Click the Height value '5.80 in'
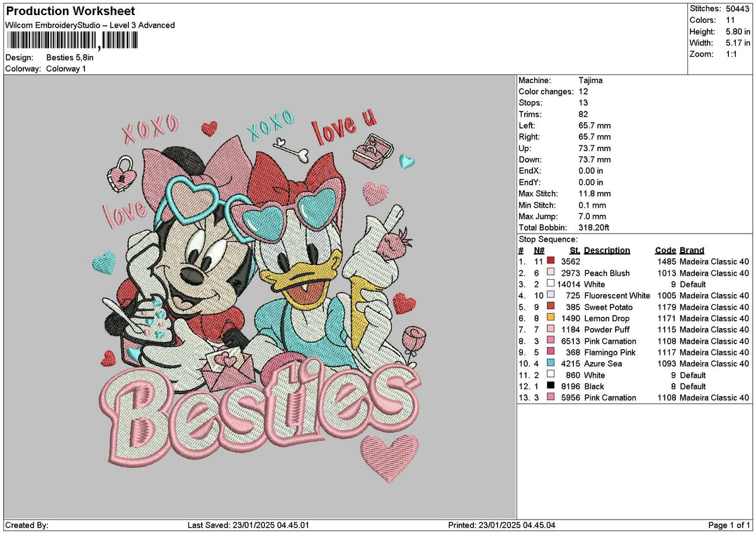Image resolution: width=756 pixels, height=534 pixels. (738, 31)
